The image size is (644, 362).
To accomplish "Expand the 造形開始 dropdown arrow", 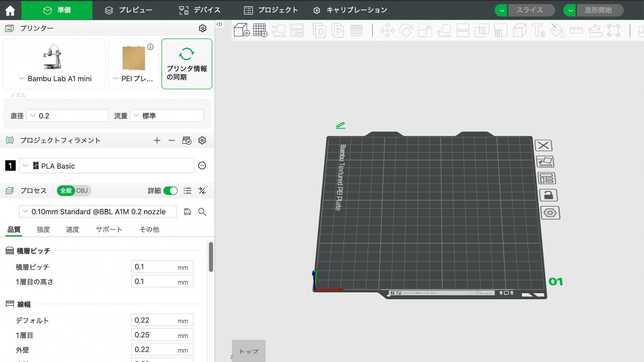I will click(570, 10).
